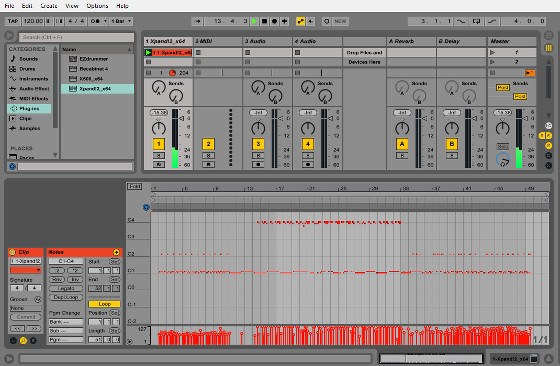This screenshot has width=560, height=366.
Task: Click the detail view overview bar
Action: coord(431,358)
